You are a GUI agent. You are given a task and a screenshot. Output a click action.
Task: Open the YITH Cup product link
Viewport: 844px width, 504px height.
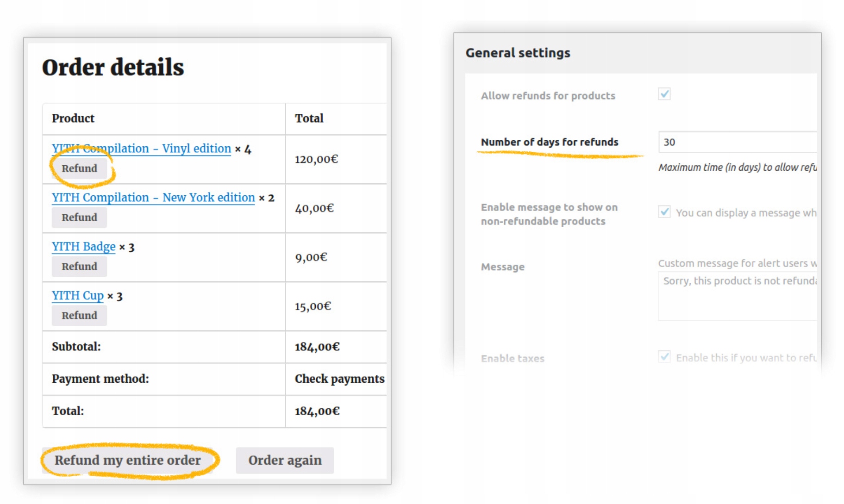77,296
